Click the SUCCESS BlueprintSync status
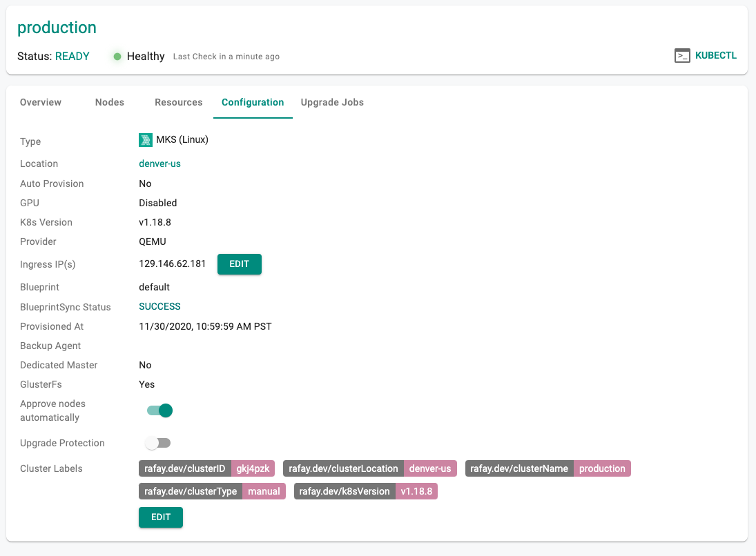 [159, 306]
